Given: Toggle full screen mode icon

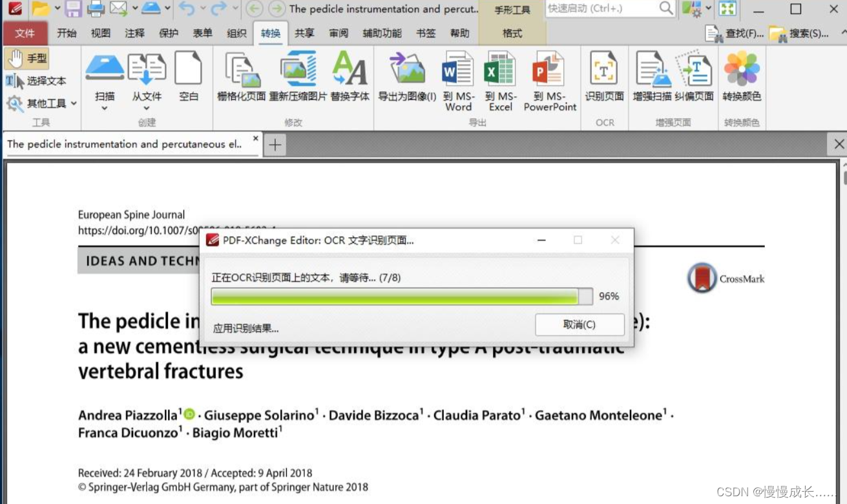Looking at the screenshot, I should [727, 8].
